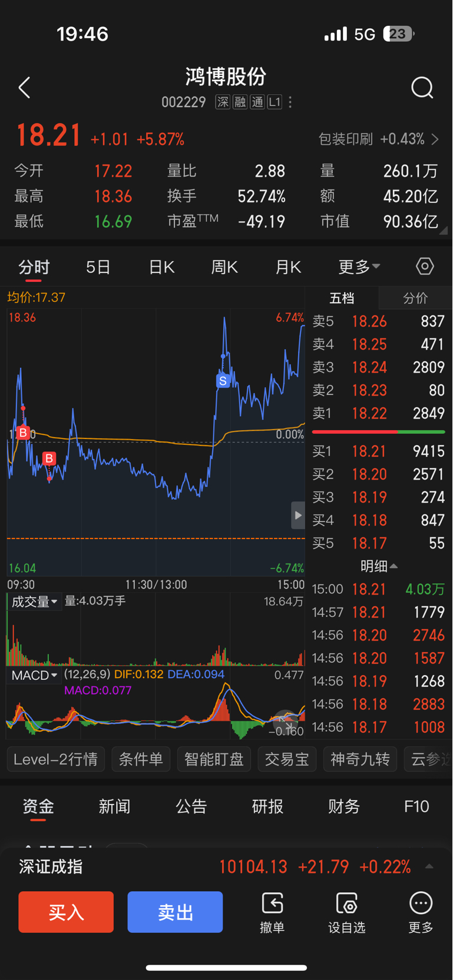Tap the 14:57 trade detail row

point(378,612)
